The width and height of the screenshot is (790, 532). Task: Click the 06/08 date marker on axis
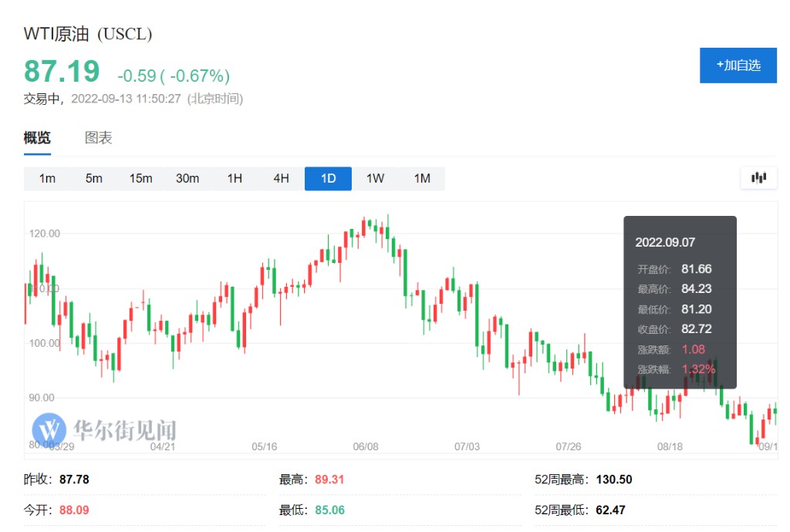366,446
